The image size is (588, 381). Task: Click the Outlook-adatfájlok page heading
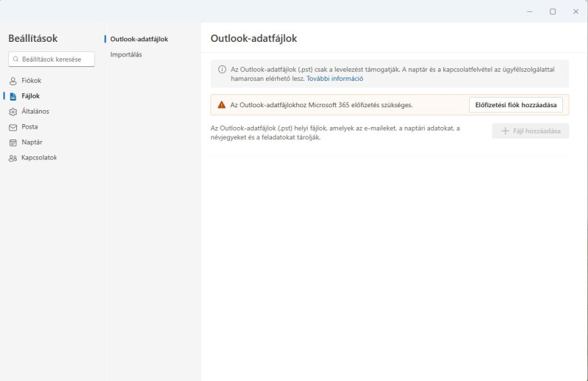[x=254, y=38]
